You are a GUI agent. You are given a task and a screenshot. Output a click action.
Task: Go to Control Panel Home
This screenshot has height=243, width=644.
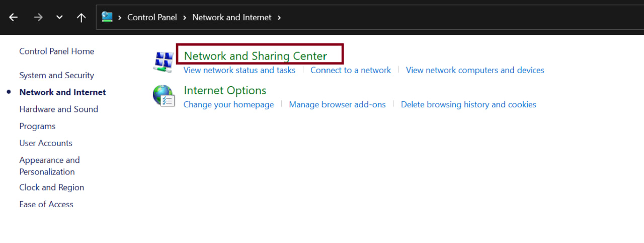[x=56, y=51]
